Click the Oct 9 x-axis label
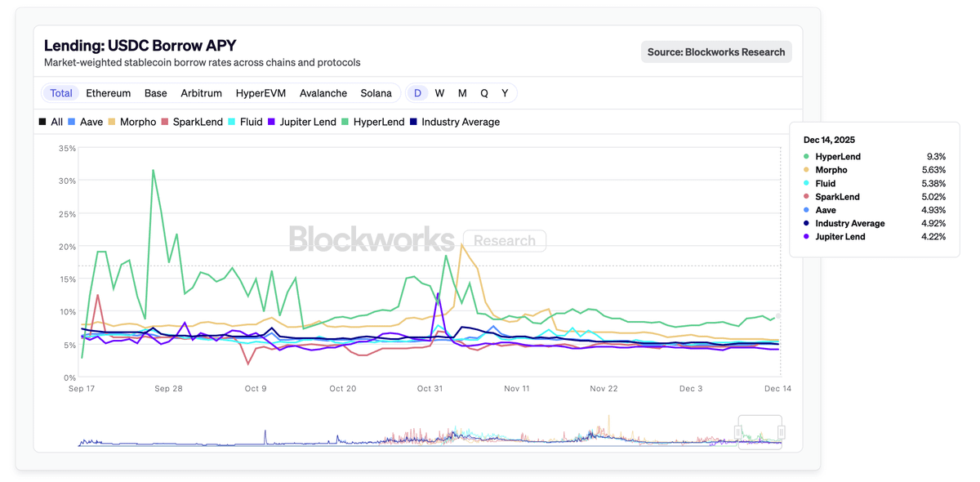The width and height of the screenshot is (980, 482). click(256, 389)
